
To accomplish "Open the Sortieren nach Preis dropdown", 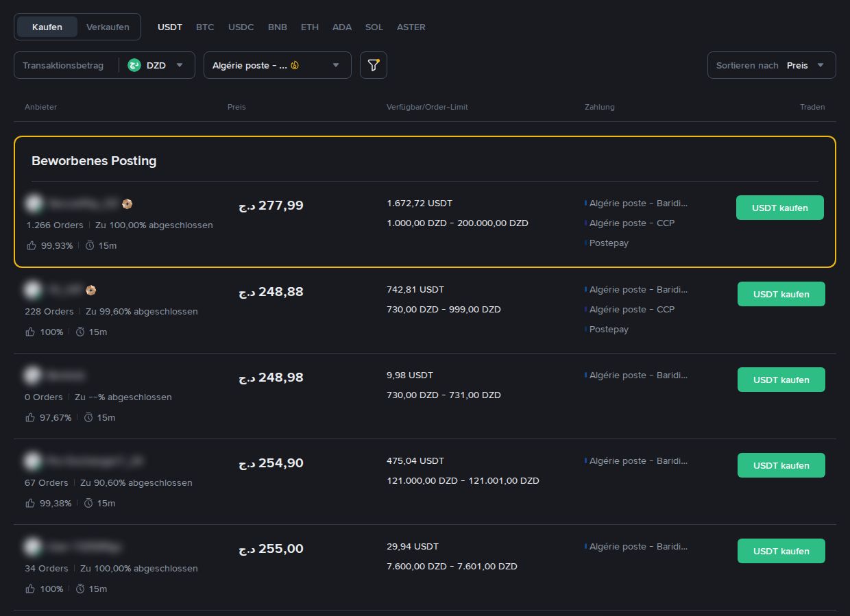I will coord(772,65).
